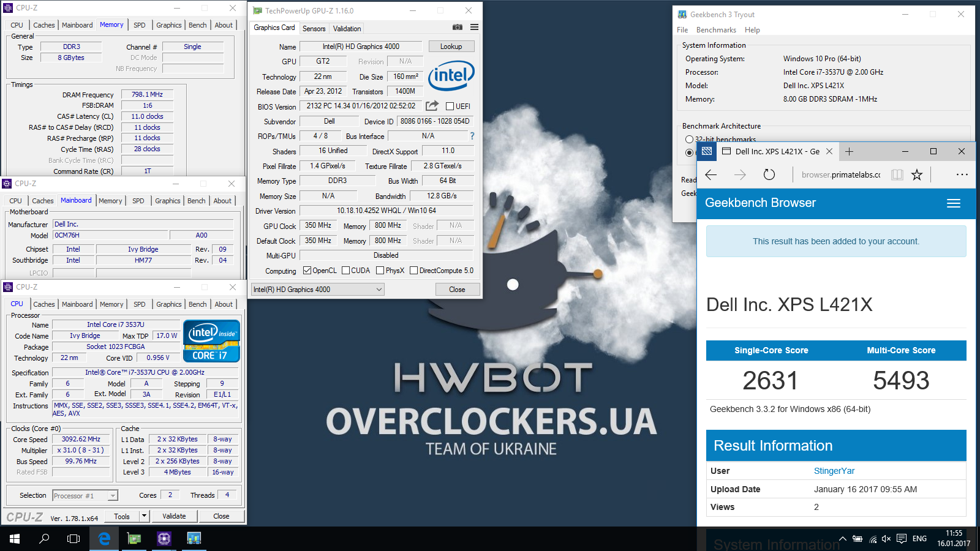Open Memory tab in bottom CPU-Z window

111,304
